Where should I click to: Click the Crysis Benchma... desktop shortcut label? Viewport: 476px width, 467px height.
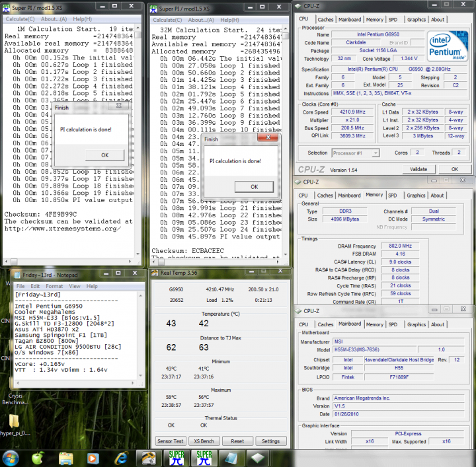(15, 399)
